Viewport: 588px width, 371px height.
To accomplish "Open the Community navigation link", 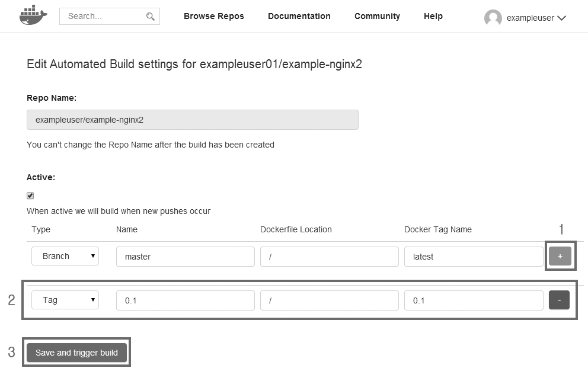I will (x=377, y=16).
